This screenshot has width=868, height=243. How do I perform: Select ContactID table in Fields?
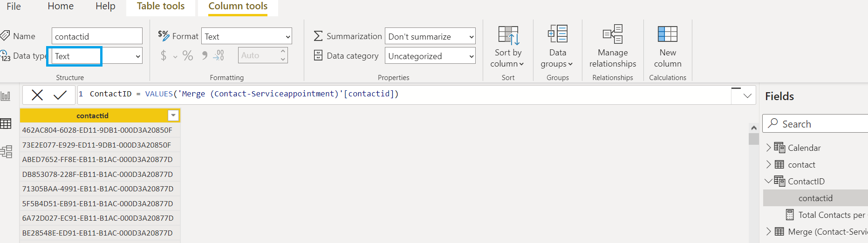click(x=806, y=182)
